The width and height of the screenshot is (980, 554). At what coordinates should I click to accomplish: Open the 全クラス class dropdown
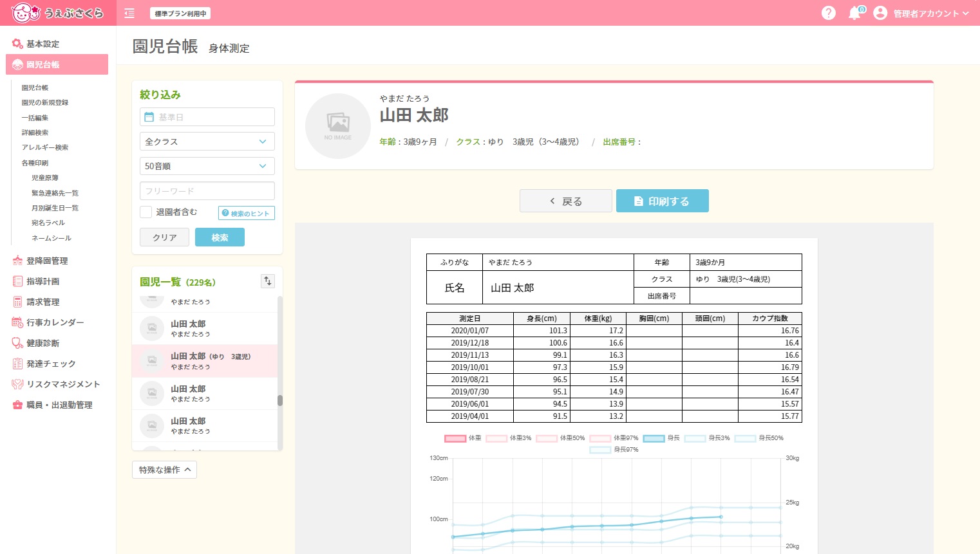[207, 142]
